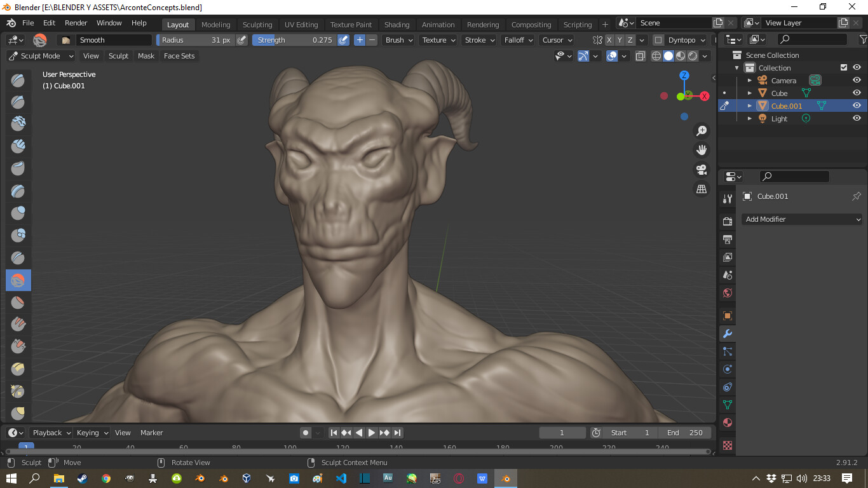This screenshot has width=868, height=488.
Task: Click the Add Modifier button
Action: pos(801,219)
